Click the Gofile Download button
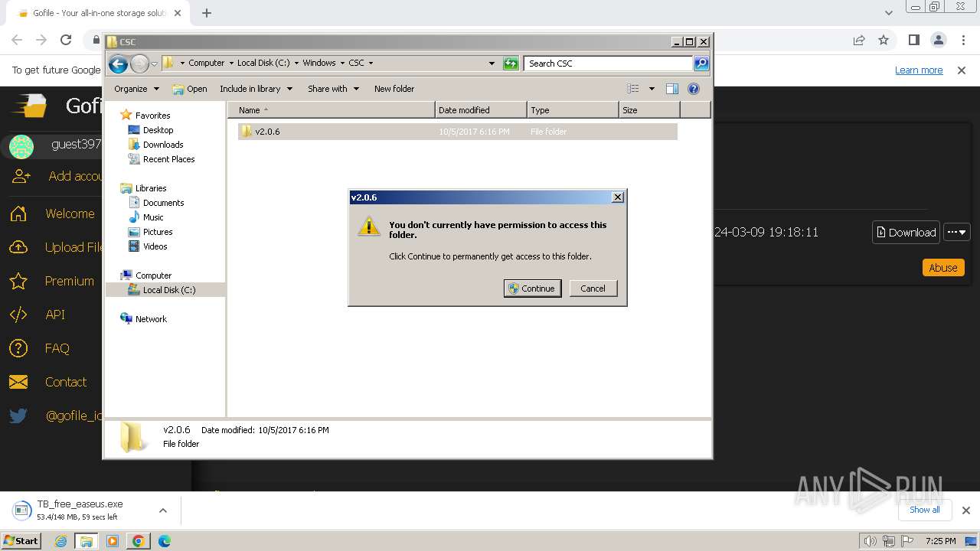This screenshot has height=551, width=980. click(x=906, y=232)
